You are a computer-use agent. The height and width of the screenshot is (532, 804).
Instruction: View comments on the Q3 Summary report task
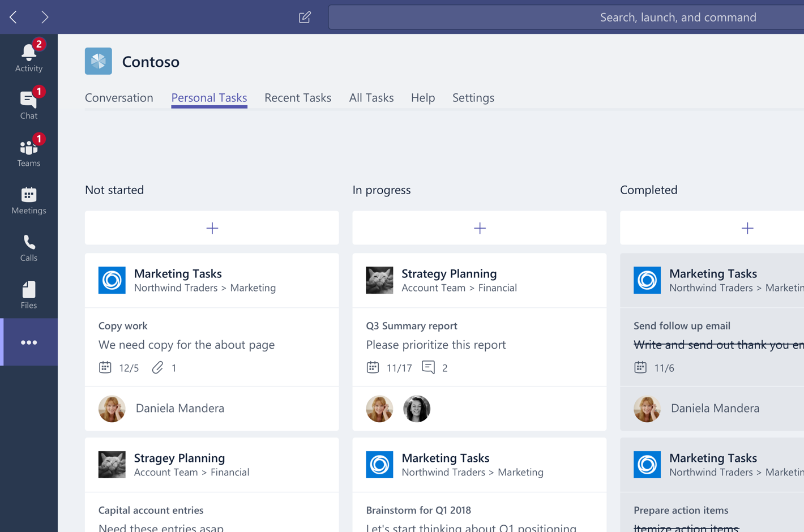429,367
